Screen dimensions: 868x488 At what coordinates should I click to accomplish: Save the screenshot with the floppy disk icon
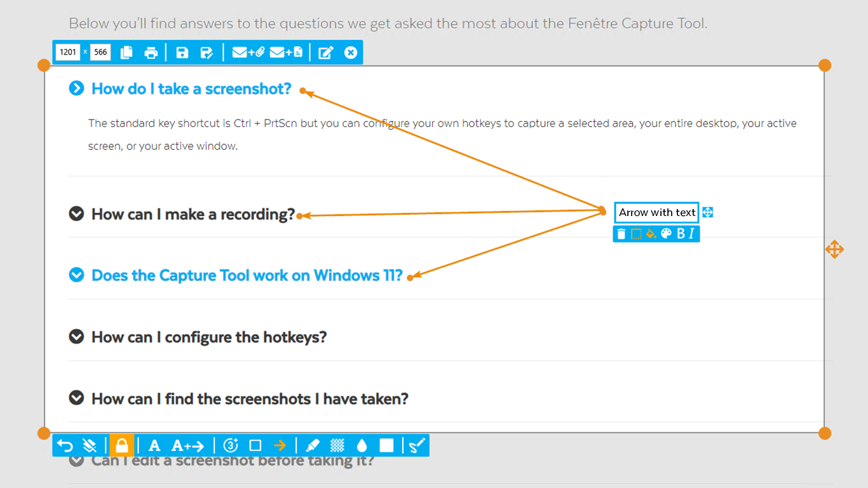tap(182, 53)
